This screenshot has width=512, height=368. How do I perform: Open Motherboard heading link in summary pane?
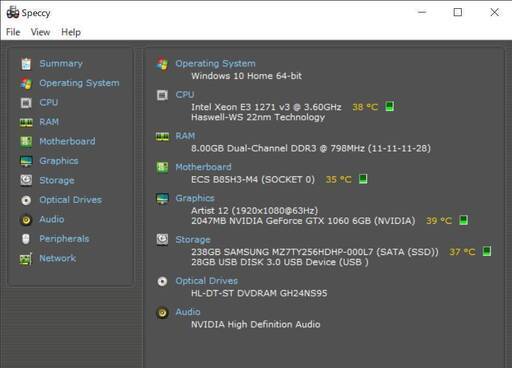click(203, 167)
